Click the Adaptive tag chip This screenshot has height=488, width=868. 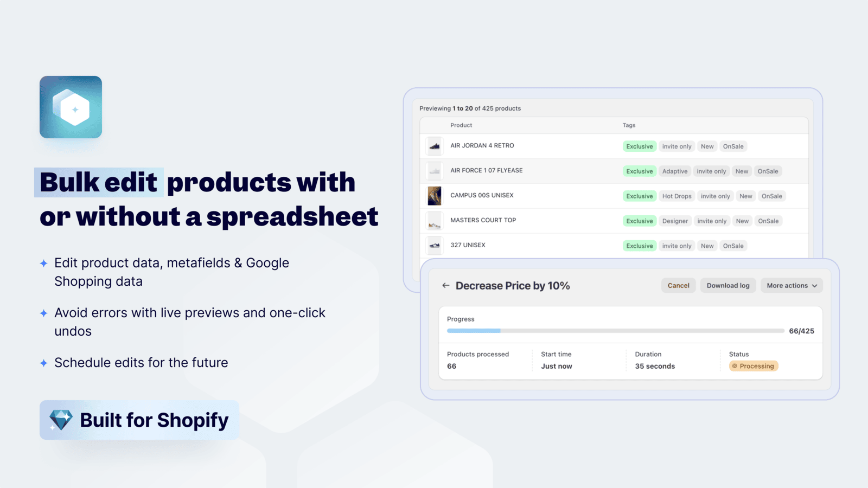[675, 171]
